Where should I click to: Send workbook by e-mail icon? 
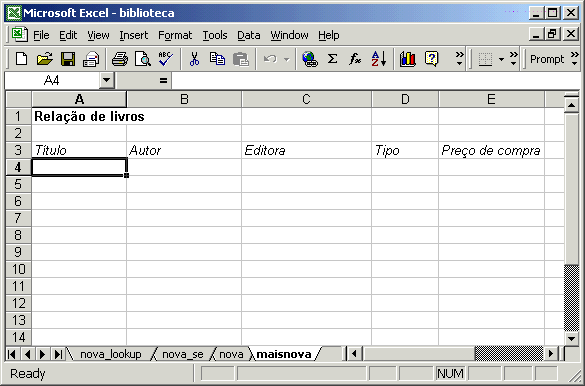(91, 59)
